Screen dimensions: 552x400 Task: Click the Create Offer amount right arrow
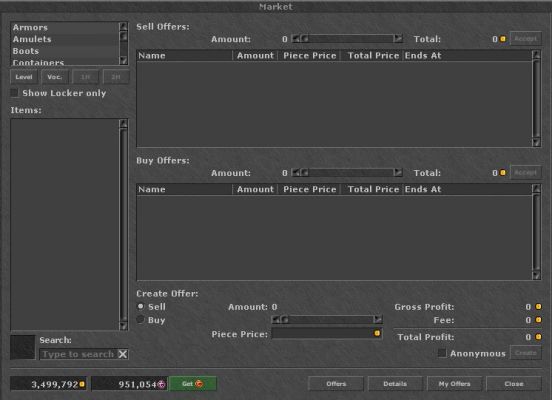pos(378,319)
